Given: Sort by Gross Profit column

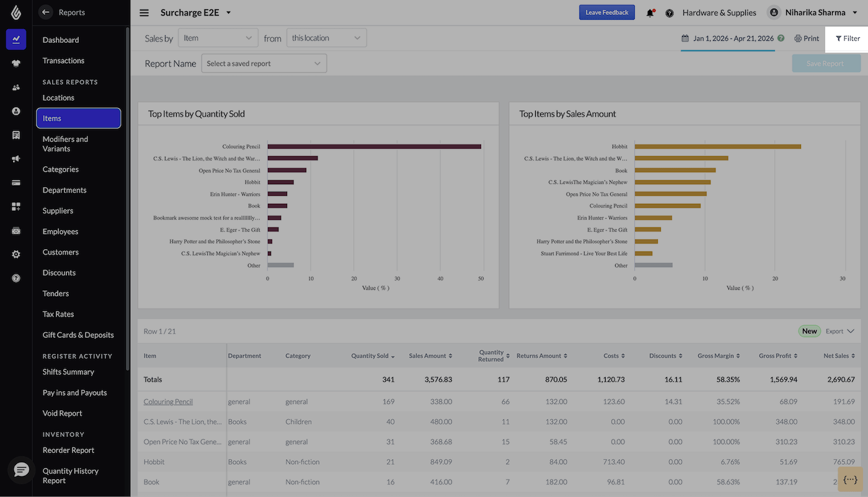Looking at the screenshot, I should 778,356.
